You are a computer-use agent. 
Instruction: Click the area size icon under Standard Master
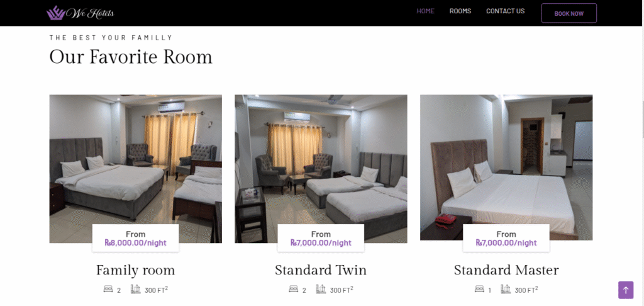click(506, 289)
